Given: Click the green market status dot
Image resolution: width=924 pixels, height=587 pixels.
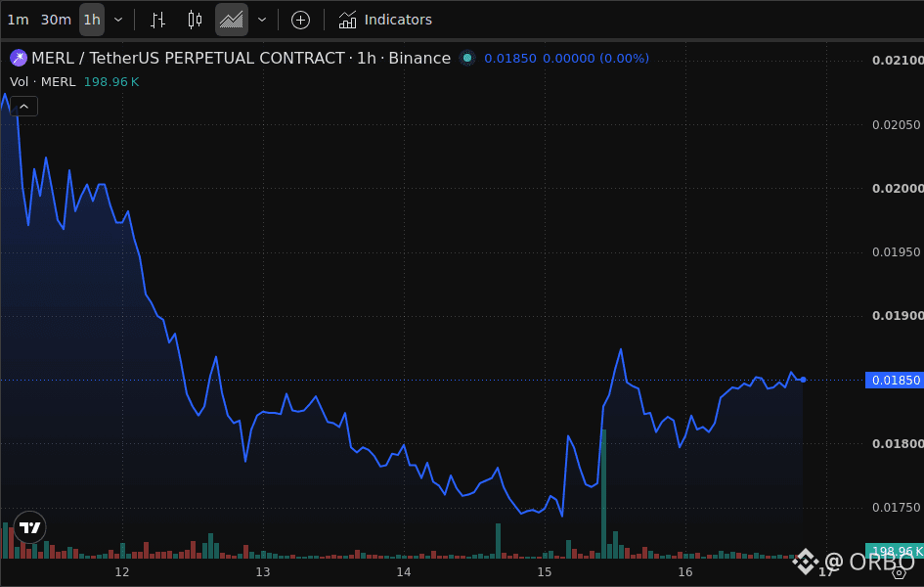Looking at the screenshot, I should [x=467, y=58].
